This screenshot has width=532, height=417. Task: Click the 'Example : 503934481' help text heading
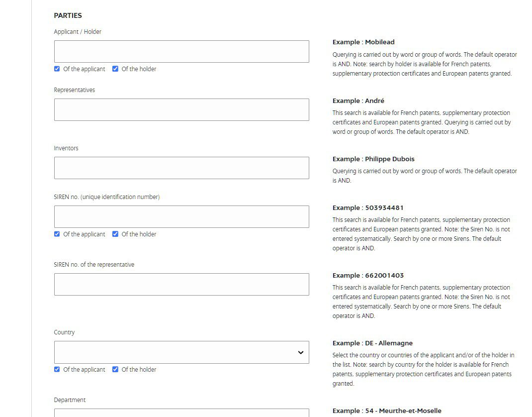tap(368, 208)
